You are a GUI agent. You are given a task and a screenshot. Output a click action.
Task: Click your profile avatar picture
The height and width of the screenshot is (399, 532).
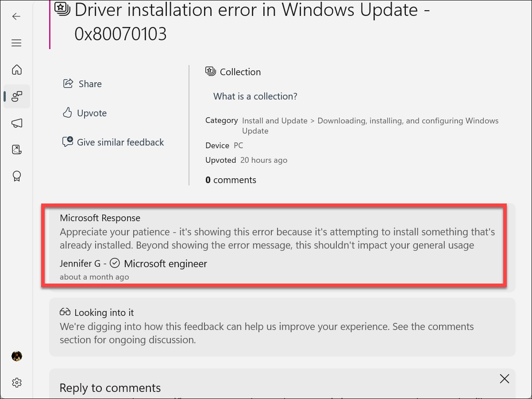[x=16, y=356]
